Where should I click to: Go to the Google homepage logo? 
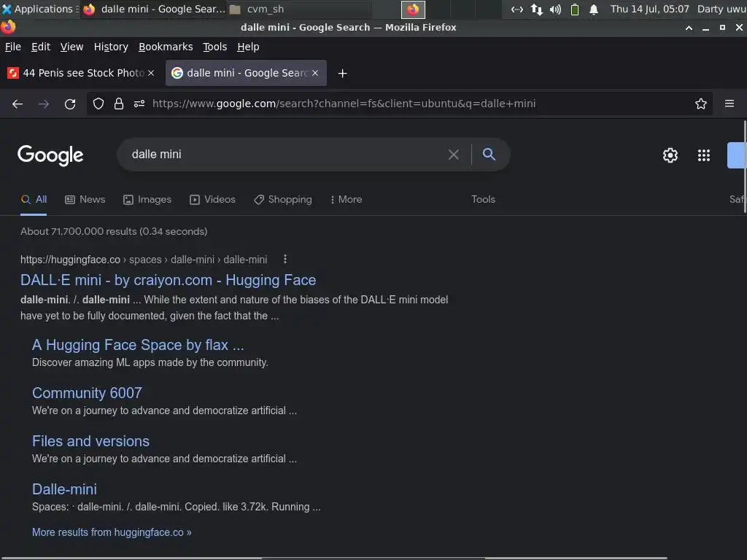coord(50,155)
